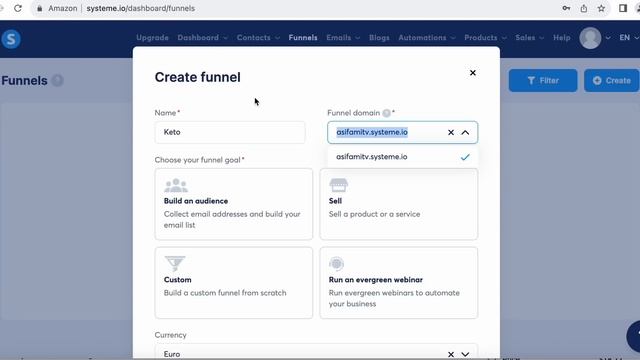640x360 pixels.
Task: Click the Funnel domain combo box field
Action: pyautogui.click(x=402, y=132)
